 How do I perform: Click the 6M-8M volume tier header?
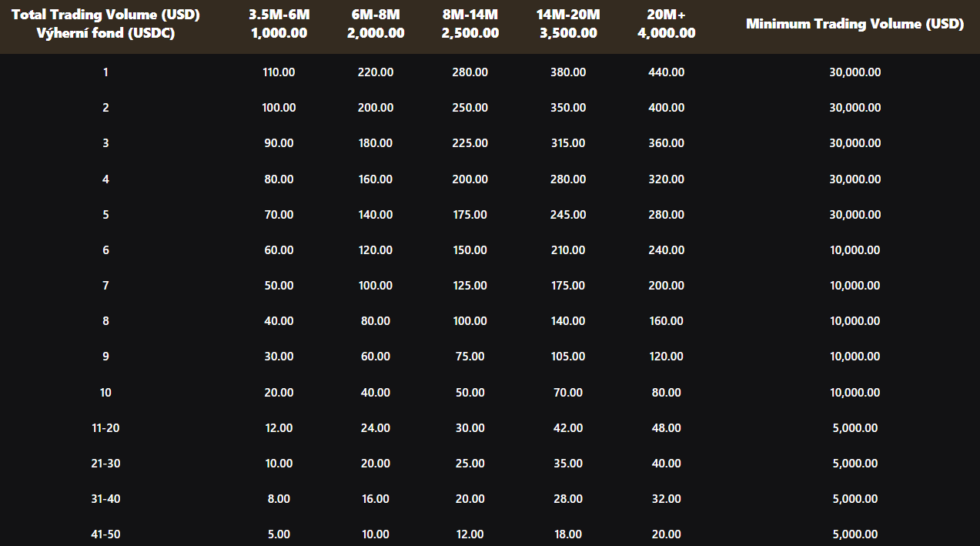(376, 15)
